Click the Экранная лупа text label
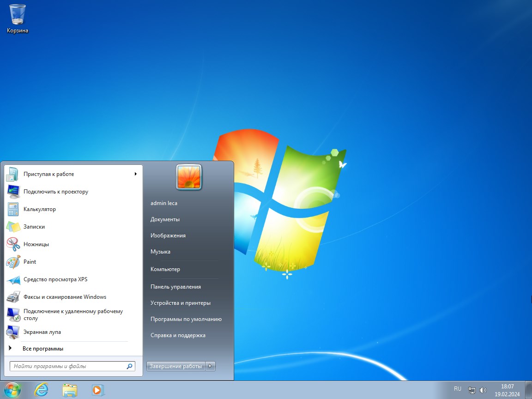The image size is (532, 399). click(42, 332)
